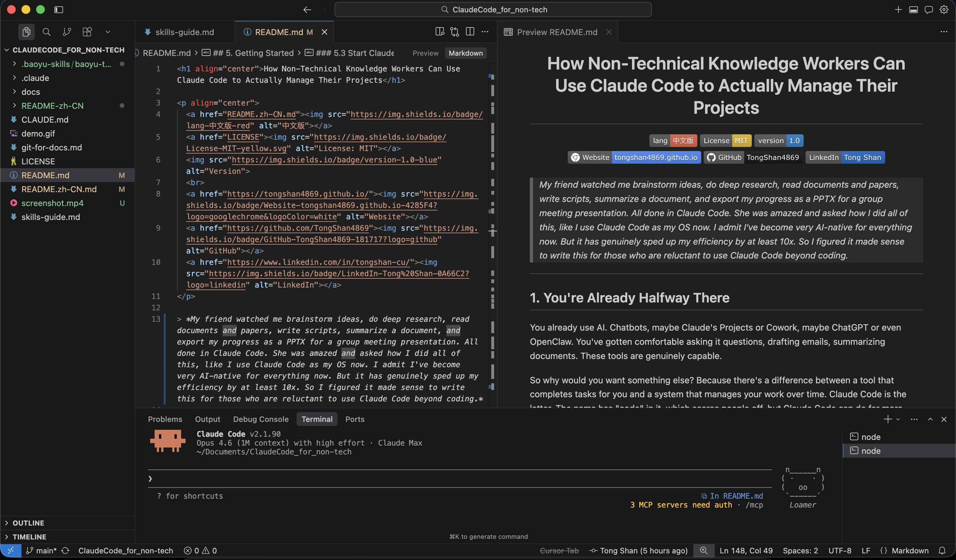Click the ClaudeCode_for_non-tech search bar

[493, 9]
